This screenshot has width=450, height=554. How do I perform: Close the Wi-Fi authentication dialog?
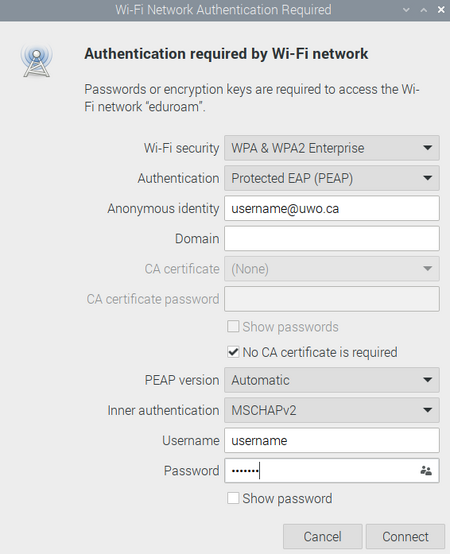441,10
